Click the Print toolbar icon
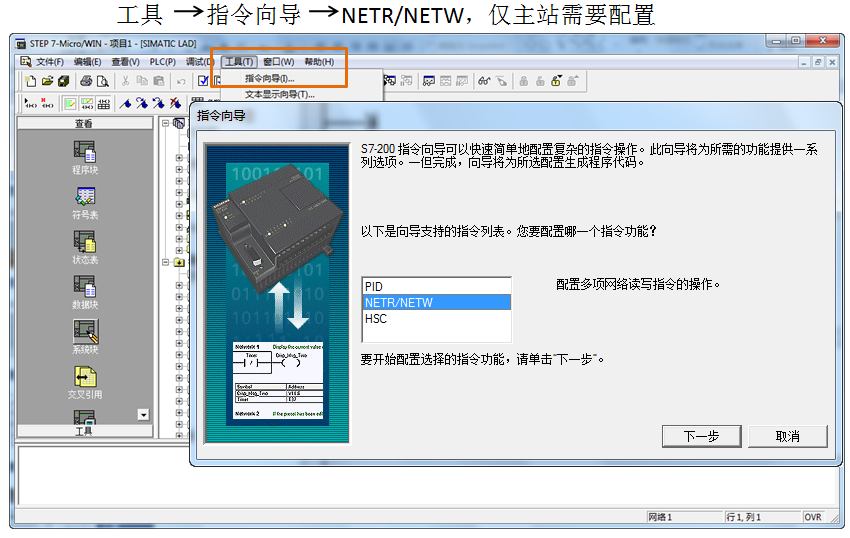This screenshot has height=538, width=850. pos(86,81)
